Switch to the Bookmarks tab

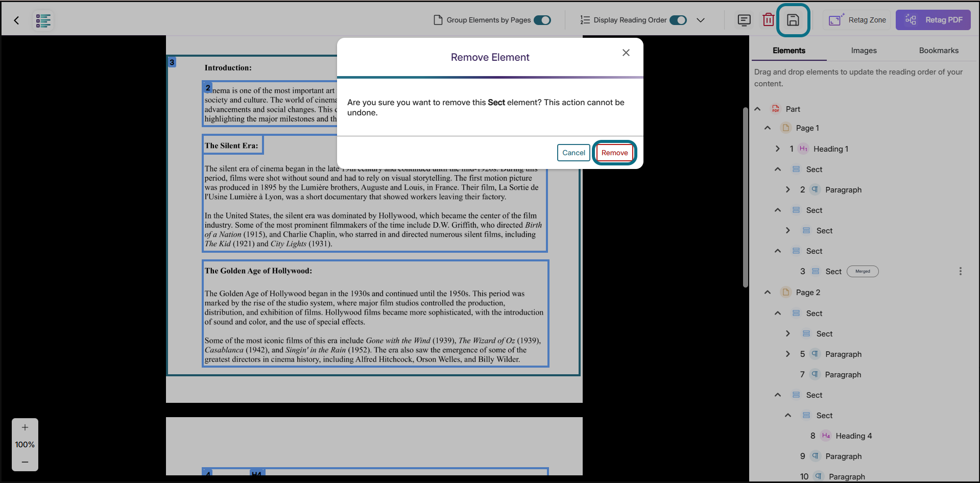(x=939, y=51)
